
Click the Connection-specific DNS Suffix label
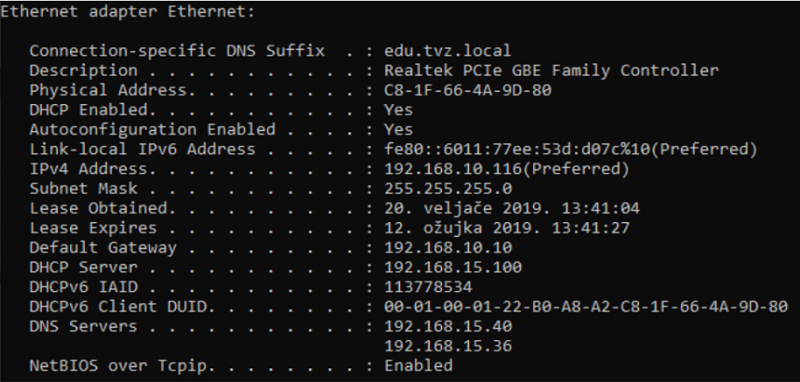177,51
